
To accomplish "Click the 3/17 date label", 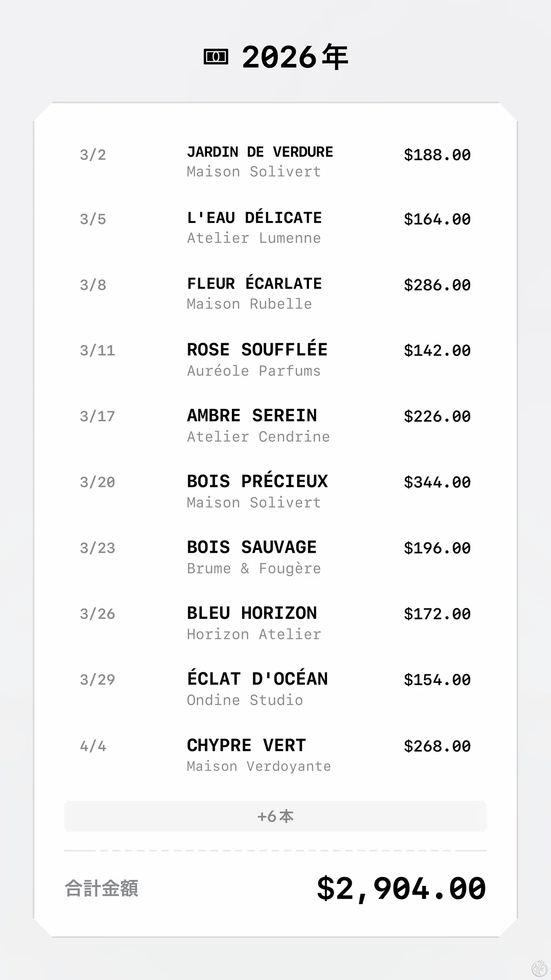I will coord(97,416).
